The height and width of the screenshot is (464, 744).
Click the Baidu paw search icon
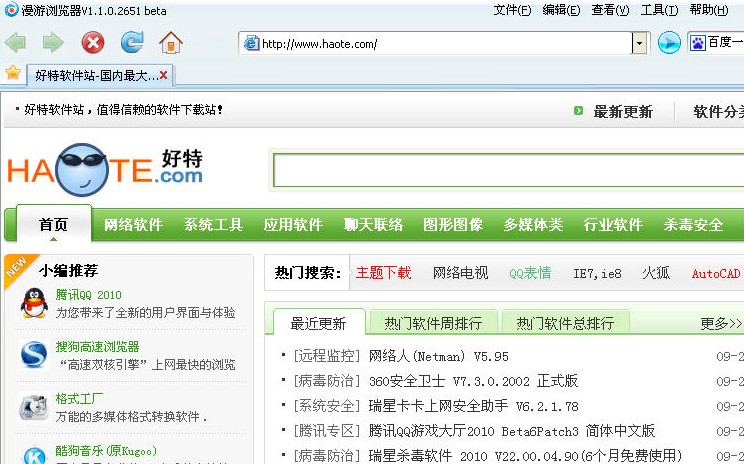[697, 43]
